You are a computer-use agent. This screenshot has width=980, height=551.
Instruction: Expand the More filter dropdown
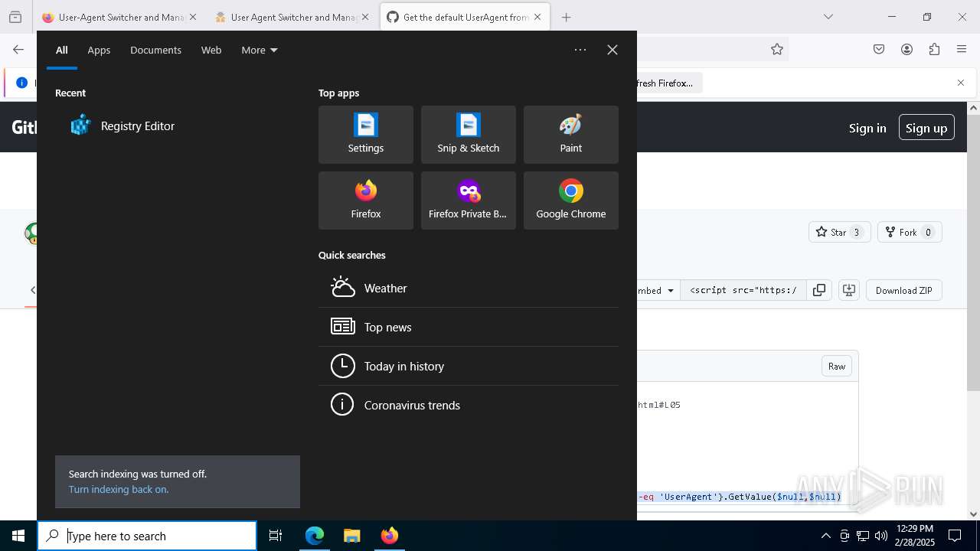click(260, 51)
